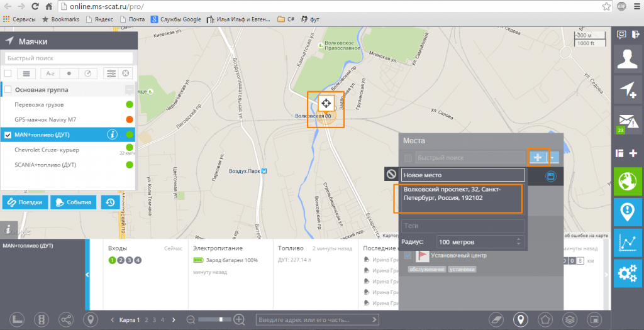Sort trackers by speed gauge icon
The width and height of the screenshot is (644, 330).
[x=87, y=74]
